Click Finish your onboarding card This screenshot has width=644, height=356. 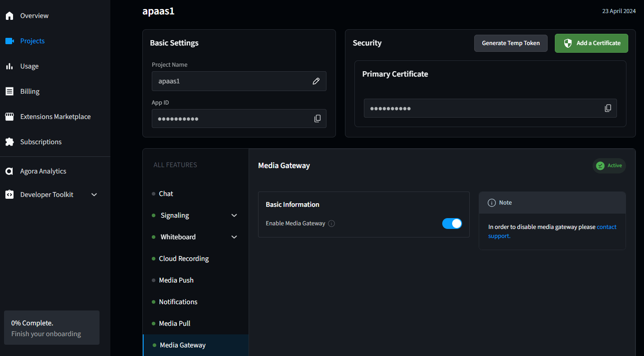[x=52, y=328]
